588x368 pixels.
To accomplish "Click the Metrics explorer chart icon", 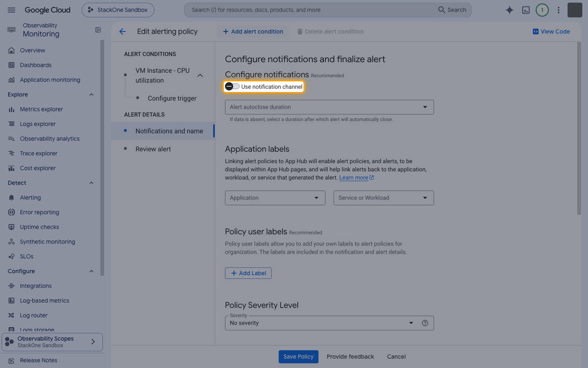I will (11, 109).
